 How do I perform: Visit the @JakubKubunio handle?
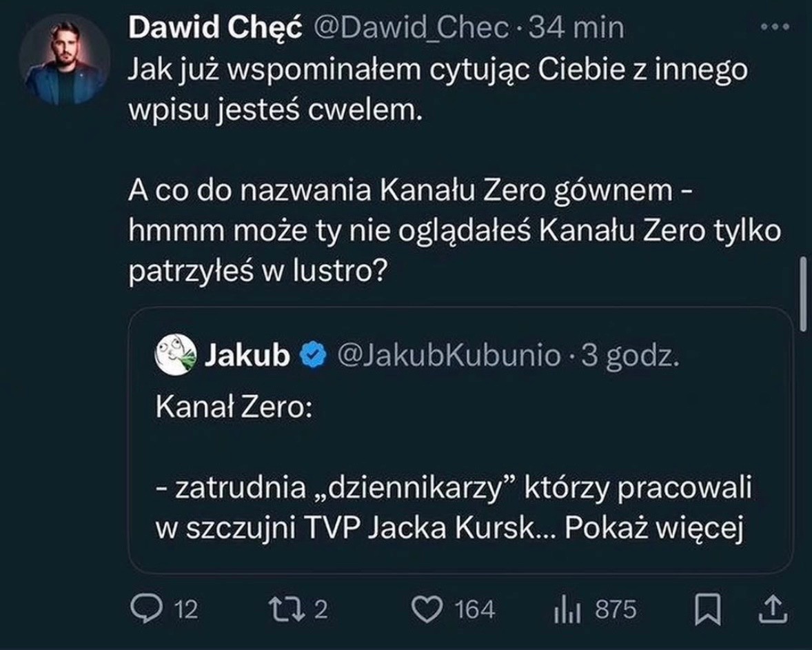(449, 356)
